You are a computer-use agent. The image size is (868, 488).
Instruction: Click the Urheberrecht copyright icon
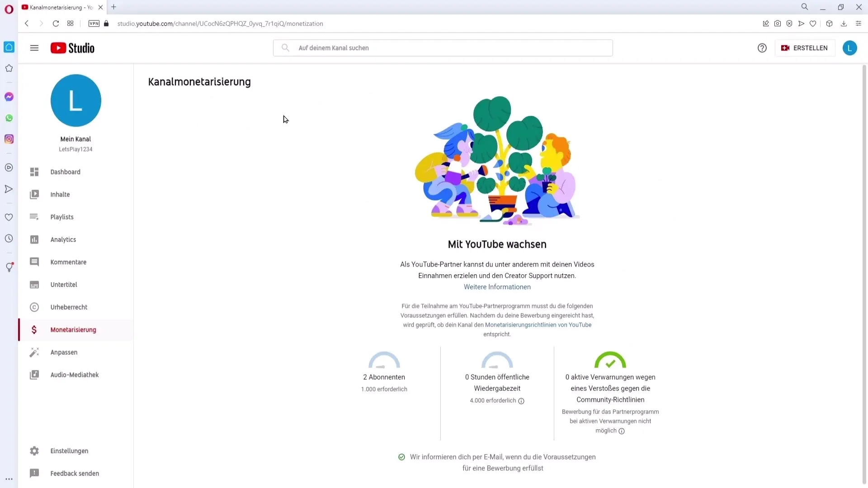[x=34, y=307]
